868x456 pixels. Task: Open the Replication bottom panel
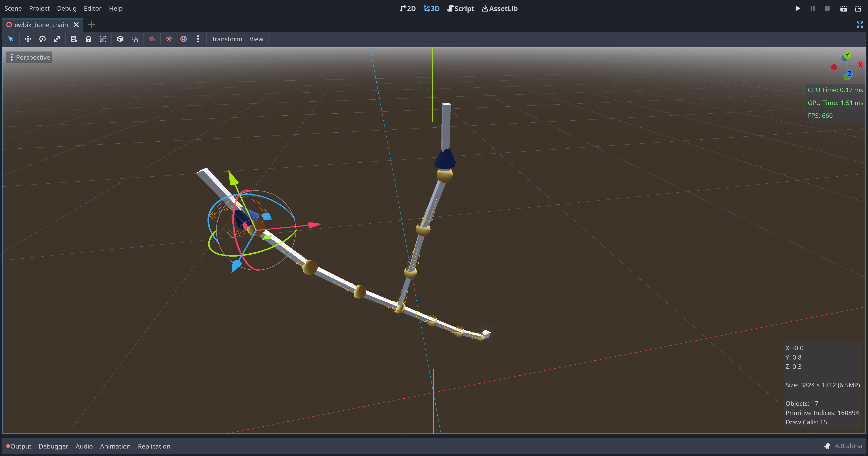pyautogui.click(x=154, y=446)
